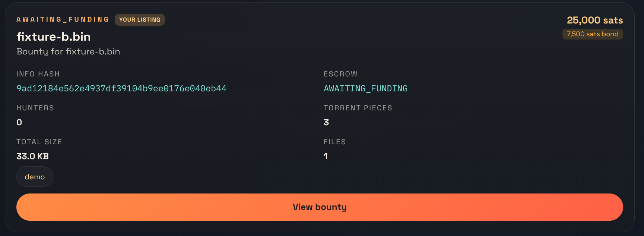Select the demo tag chip
The image size is (644, 236).
35,177
